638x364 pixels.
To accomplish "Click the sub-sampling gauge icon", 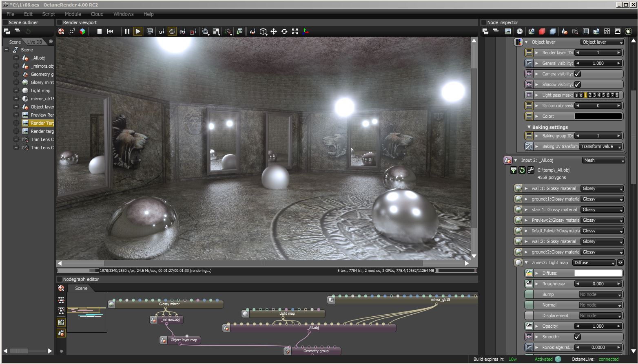I will click(x=228, y=31).
